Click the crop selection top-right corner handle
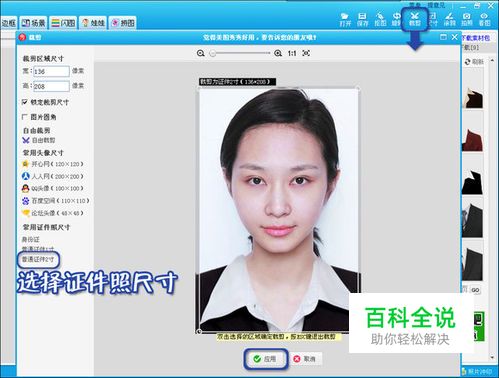 coord(358,88)
